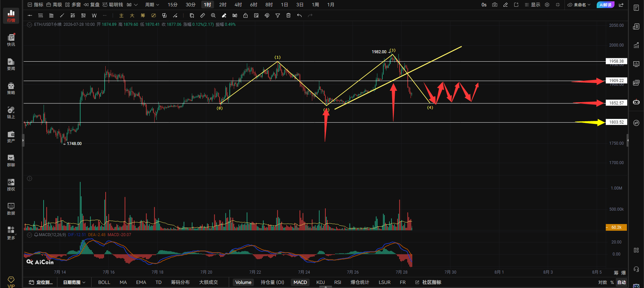Open the VIP entry in the sidebar

click(x=11, y=282)
